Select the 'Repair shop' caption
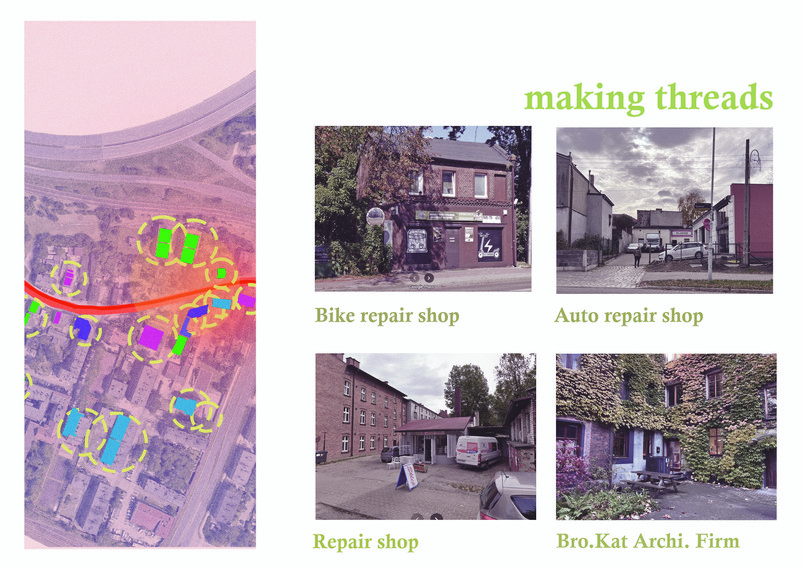 (366, 542)
